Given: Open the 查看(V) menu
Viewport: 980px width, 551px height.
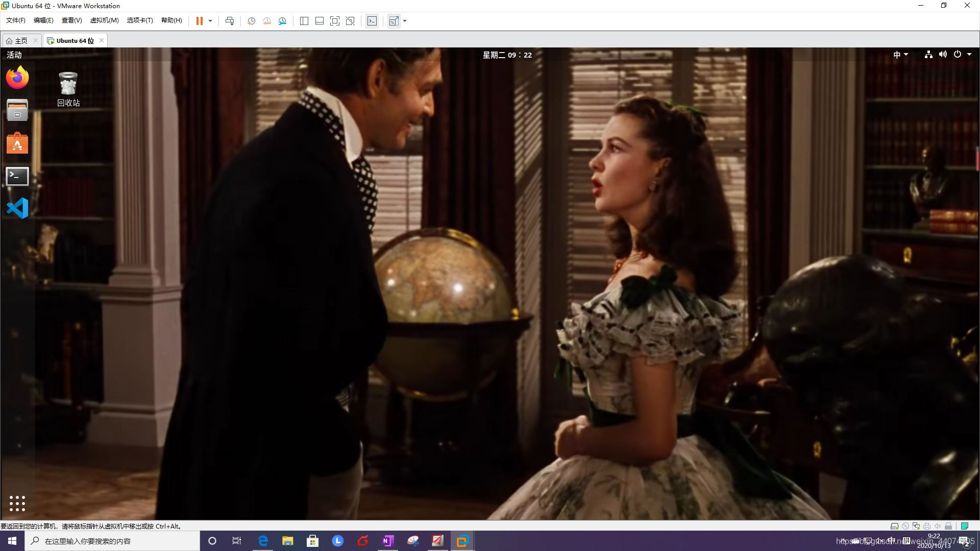Looking at the screenshot, I should pyautogui.click(x=71, y=20).
